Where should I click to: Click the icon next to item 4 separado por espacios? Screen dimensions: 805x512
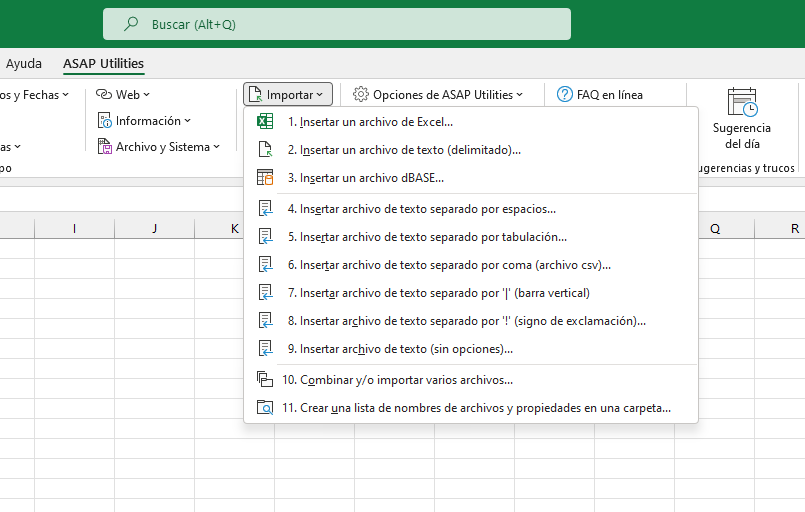265,208
